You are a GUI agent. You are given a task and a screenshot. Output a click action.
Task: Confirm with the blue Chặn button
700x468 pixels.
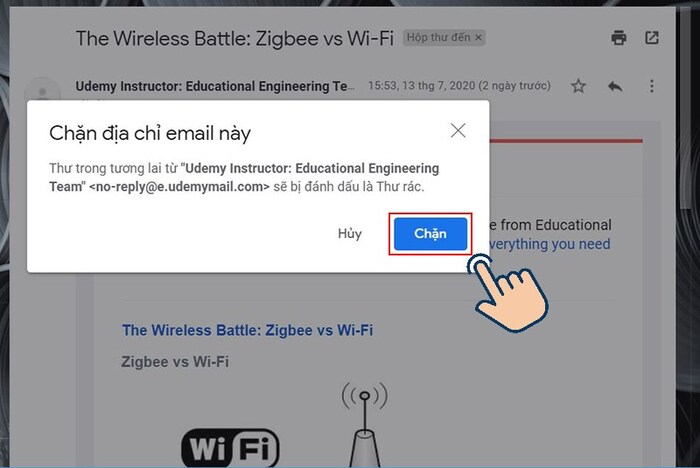[430, 234]
